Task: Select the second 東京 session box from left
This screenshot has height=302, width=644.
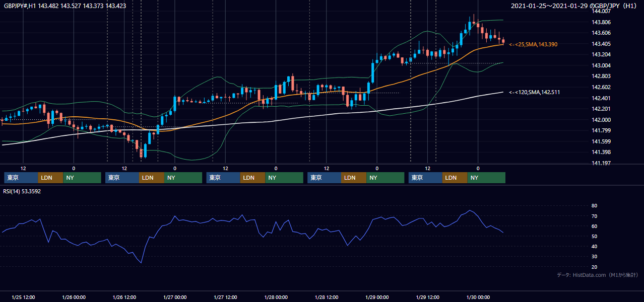Action: (x=122, y=178)
